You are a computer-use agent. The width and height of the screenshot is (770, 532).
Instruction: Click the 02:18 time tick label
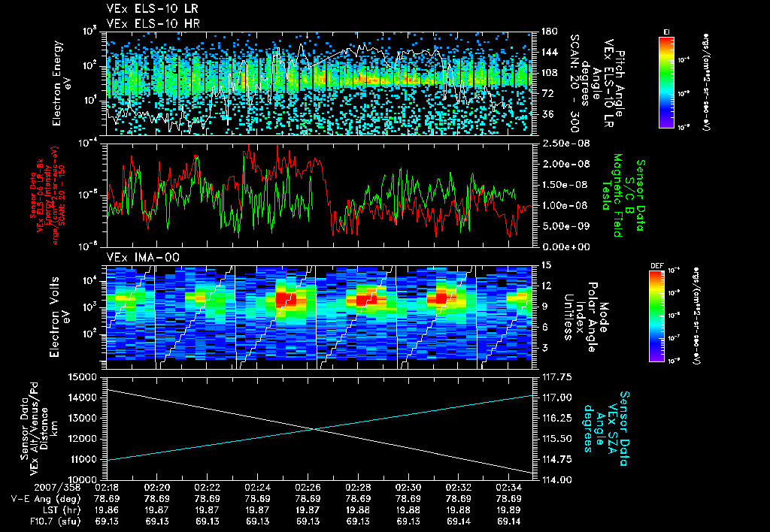coord(107,488)
